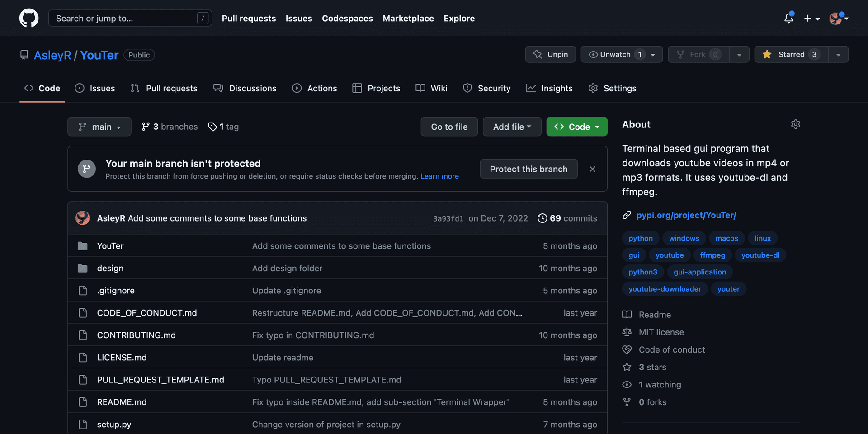
Task: Open LICENSE.md file
Action: pos(122,358)
